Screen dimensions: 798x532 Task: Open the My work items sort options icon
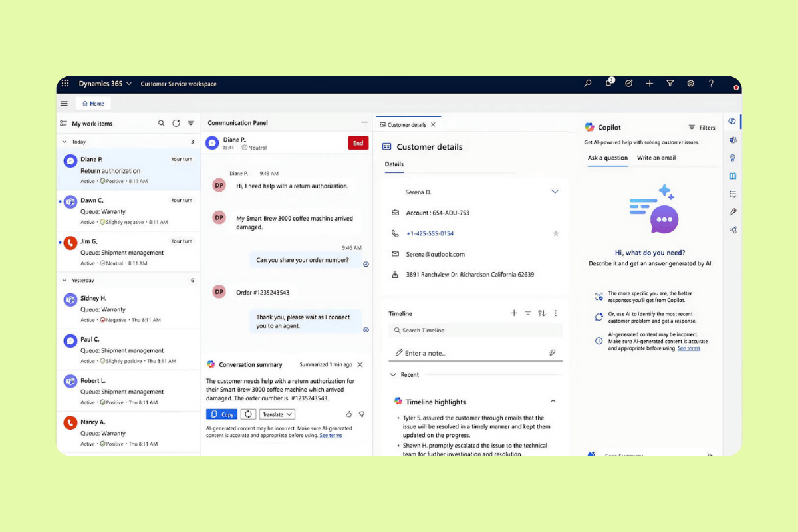point(191,123)
